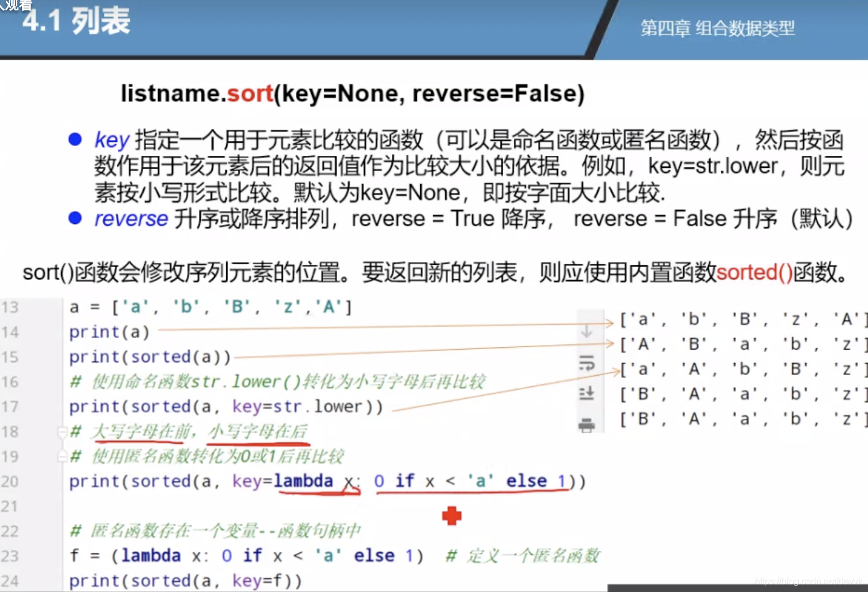Click the red plus marker under line 20

click(452, 515)
